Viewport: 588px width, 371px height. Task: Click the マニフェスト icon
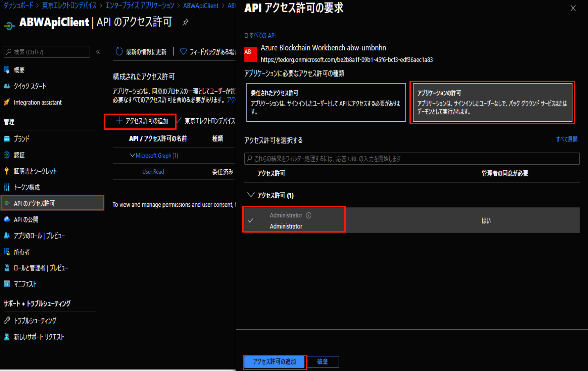(x=7, y=284)
